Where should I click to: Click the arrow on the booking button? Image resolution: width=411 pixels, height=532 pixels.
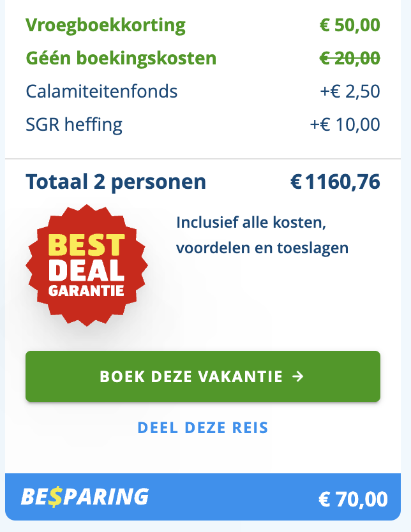(298, 376)
